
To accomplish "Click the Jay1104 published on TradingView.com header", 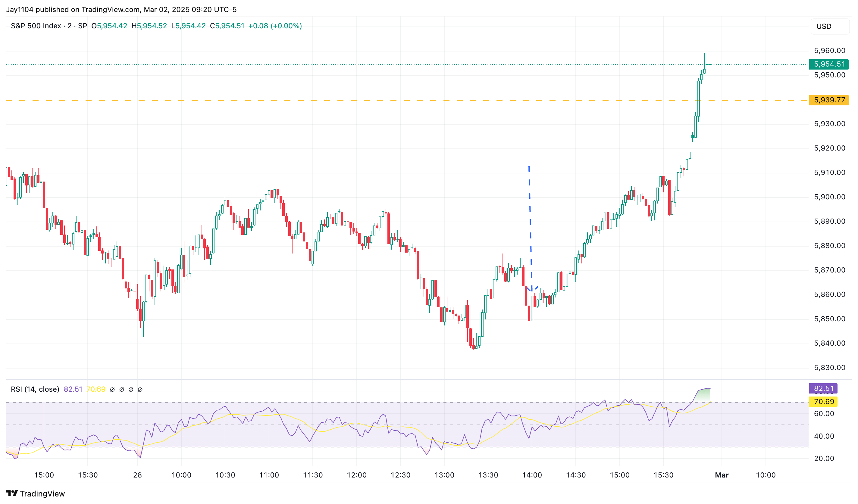I will pos(121,10).
